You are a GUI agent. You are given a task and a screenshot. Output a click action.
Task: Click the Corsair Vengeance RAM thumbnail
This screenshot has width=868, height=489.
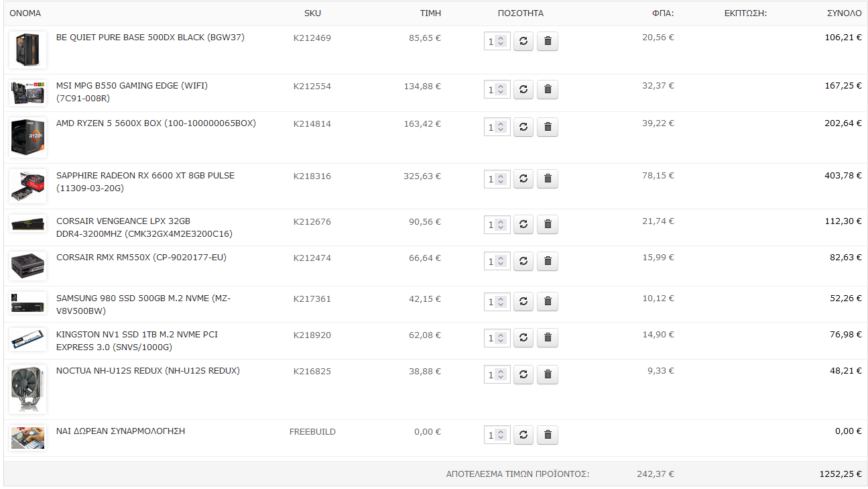click(27, 223)
